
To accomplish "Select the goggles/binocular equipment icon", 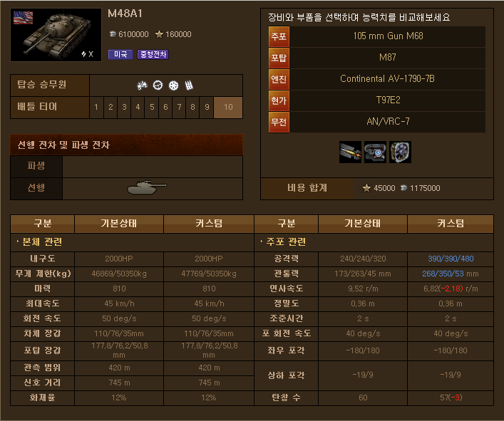I will (x=375, y=152).
